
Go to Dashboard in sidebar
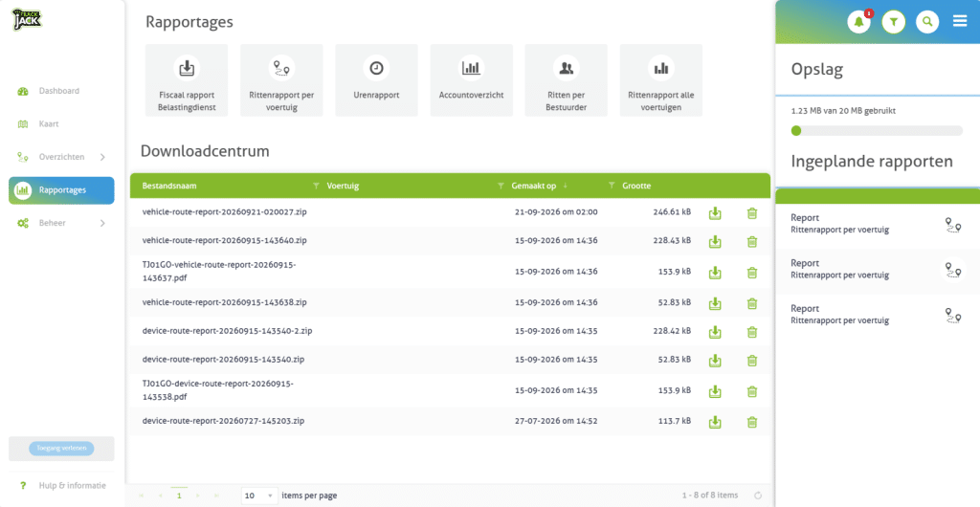click(x=61, y=91)
